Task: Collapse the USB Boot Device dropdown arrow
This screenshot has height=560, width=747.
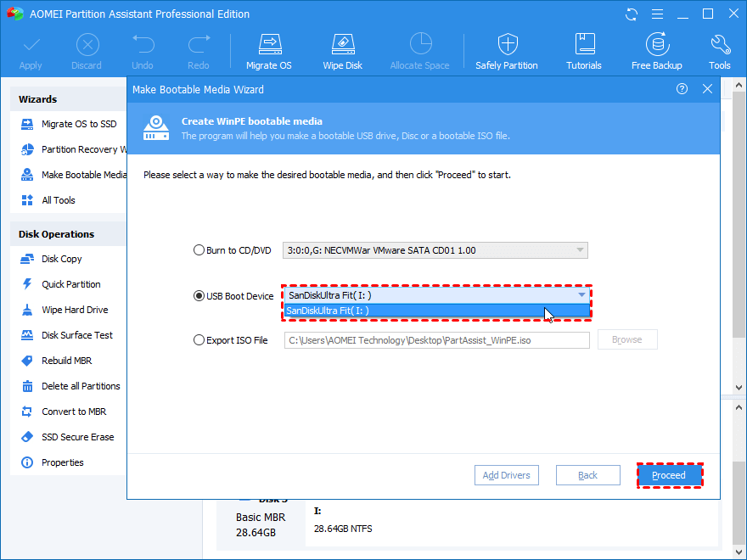Action: tap(581, 295)
